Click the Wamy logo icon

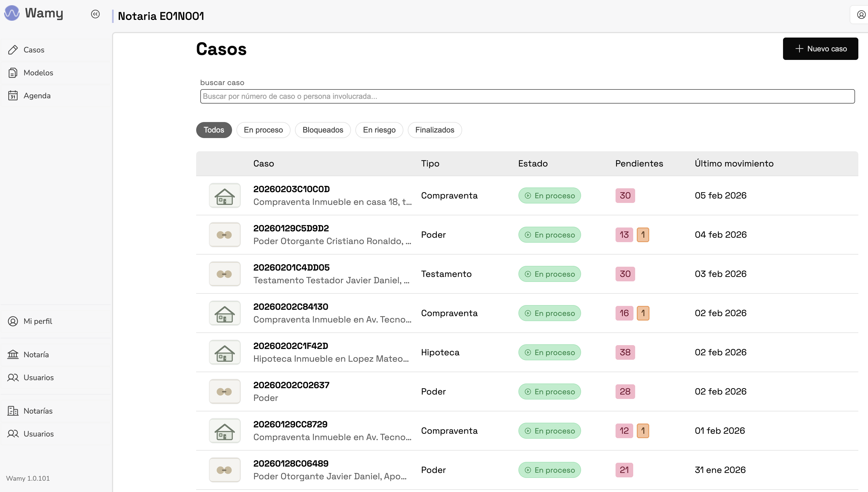(12, 13)
